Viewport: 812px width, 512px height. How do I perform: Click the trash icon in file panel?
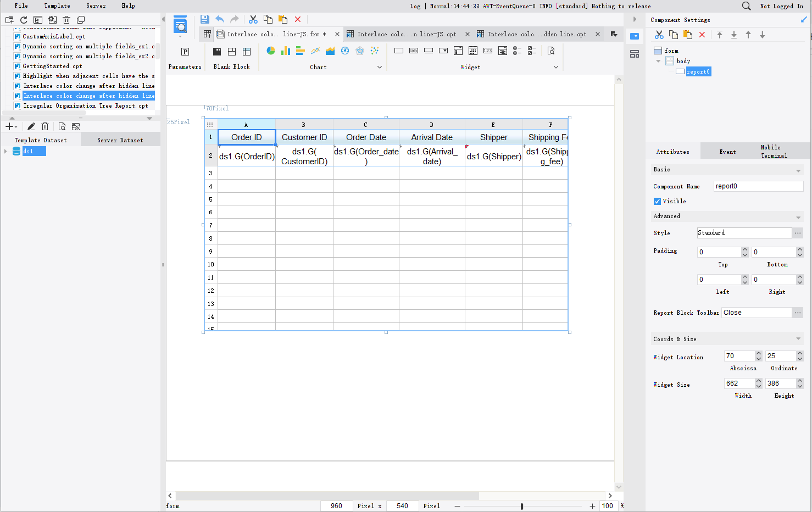coord(66,20)
